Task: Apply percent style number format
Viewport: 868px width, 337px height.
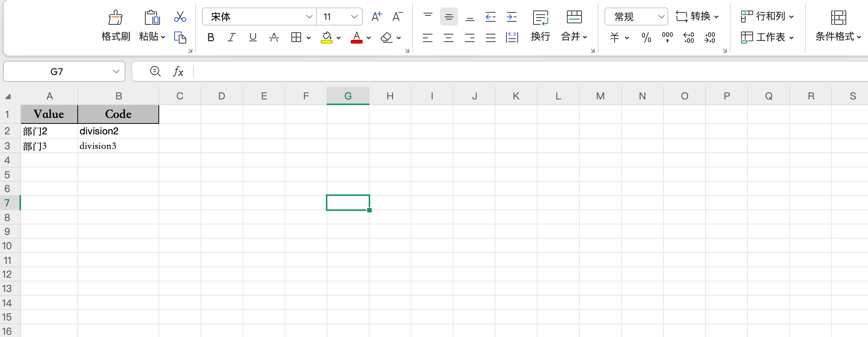Action: (x=646, y=37)
